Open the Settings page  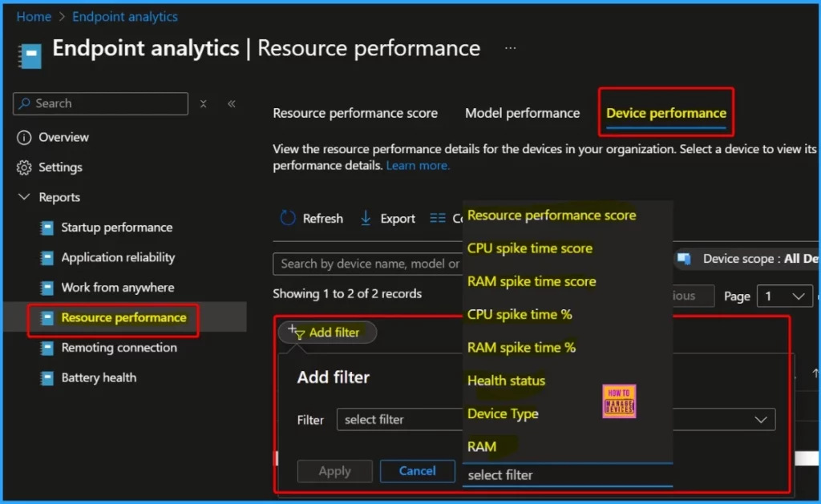click(x=60, y=167)
